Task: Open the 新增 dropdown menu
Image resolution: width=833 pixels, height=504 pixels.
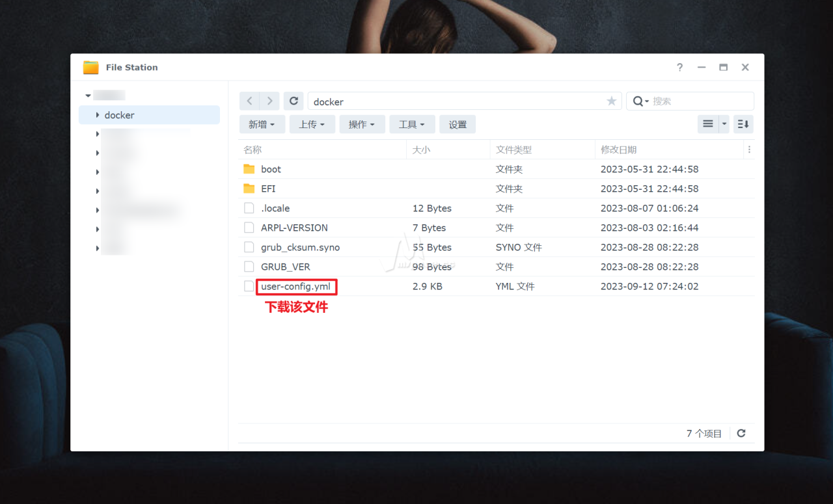Action: pos(262,124)
